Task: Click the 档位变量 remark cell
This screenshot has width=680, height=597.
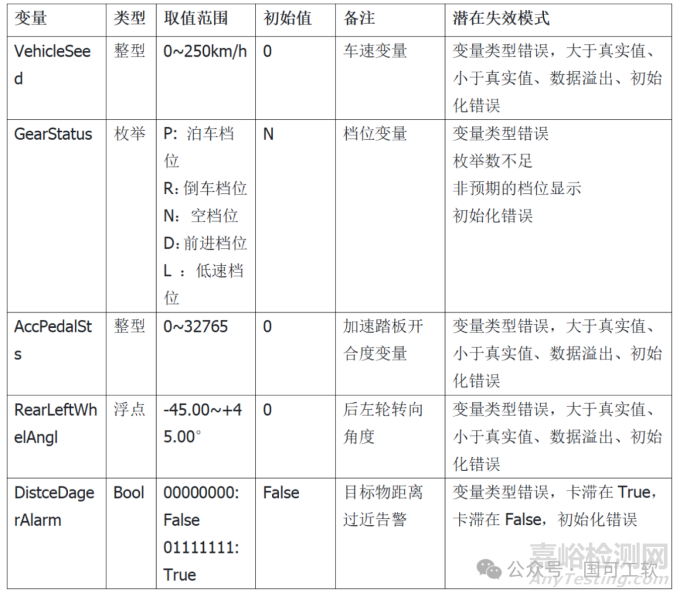Action: tap(375, 134)
